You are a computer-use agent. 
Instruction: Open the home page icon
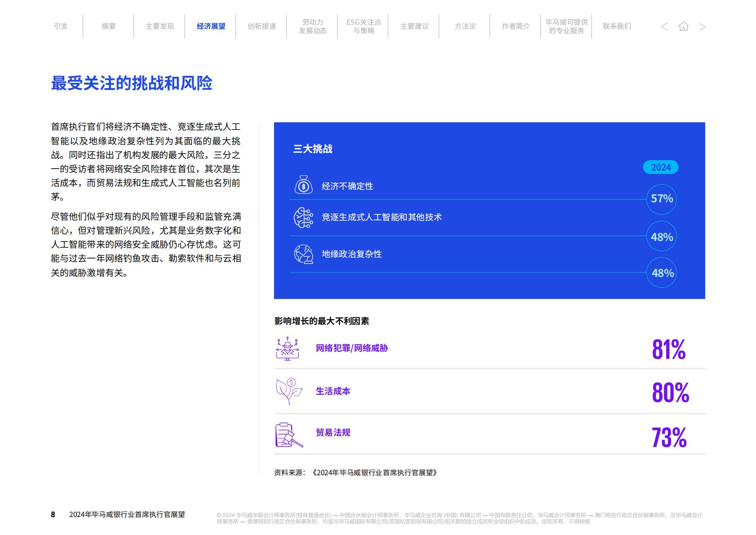point(683,27)
